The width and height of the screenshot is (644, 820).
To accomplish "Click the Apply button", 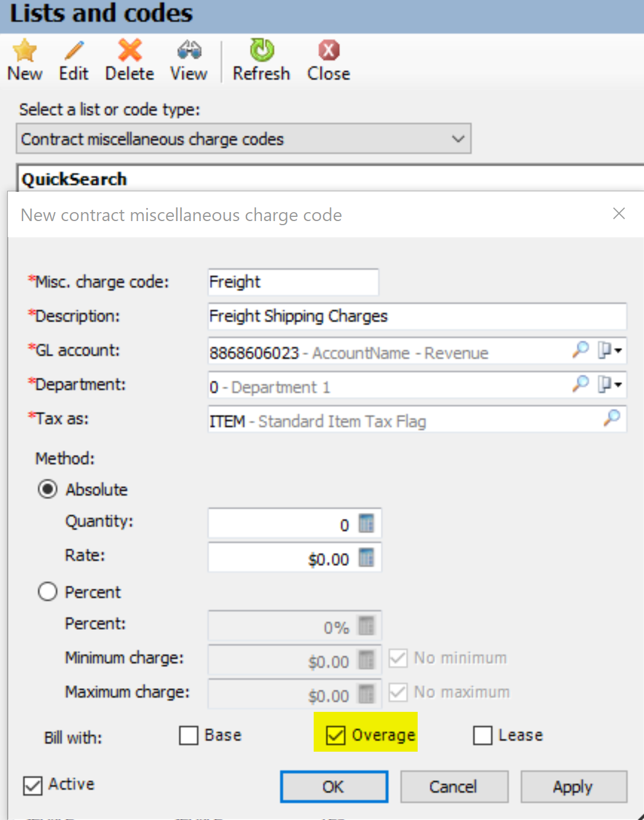I will 573,787.
